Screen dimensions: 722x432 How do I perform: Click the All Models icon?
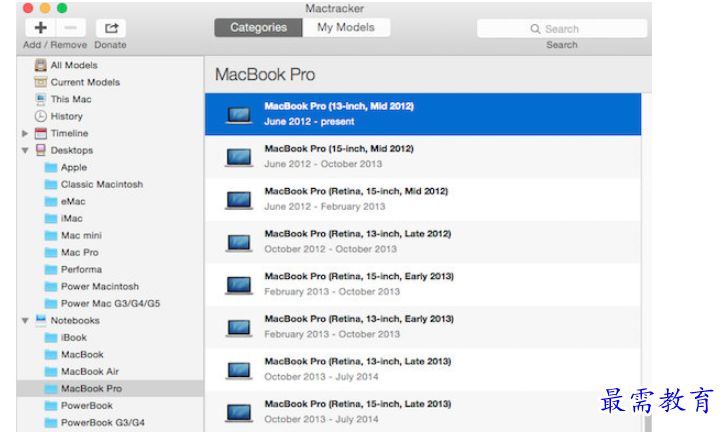tap(41, 65)
